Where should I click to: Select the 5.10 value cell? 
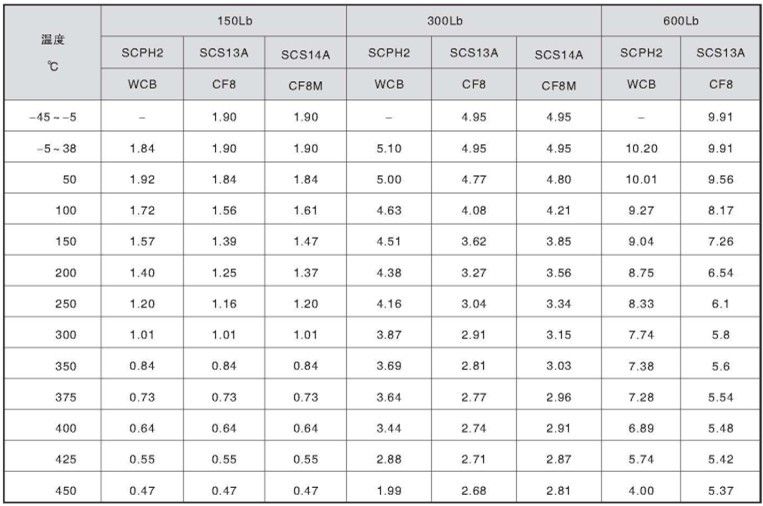pos(388,148)
